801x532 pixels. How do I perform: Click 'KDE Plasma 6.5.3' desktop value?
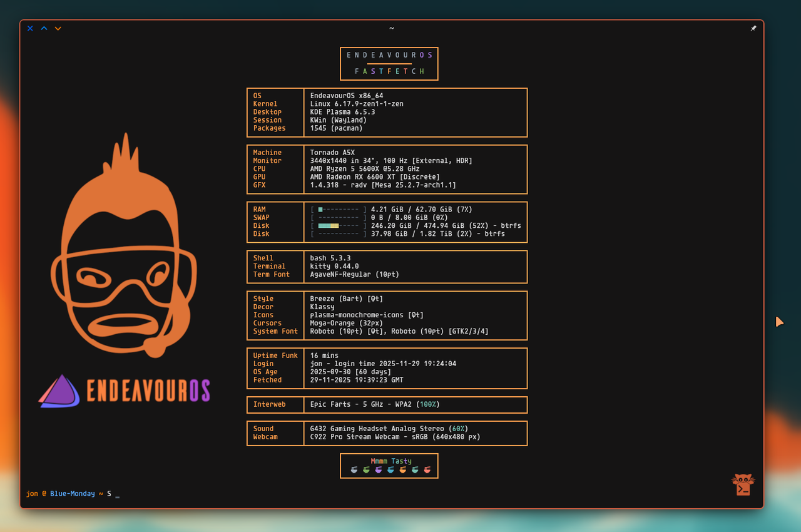(343, 112)
